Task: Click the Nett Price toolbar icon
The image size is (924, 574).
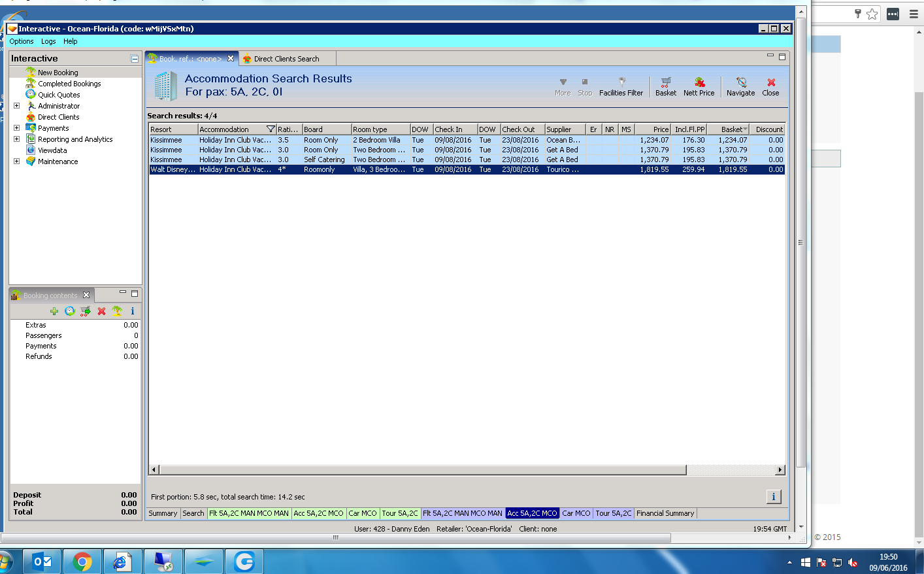Action: pyautogui.click(x=699, y=82)
